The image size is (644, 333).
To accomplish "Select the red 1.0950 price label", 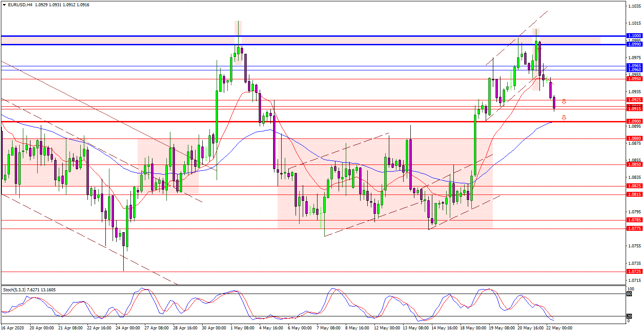I will tap(635, 78).
